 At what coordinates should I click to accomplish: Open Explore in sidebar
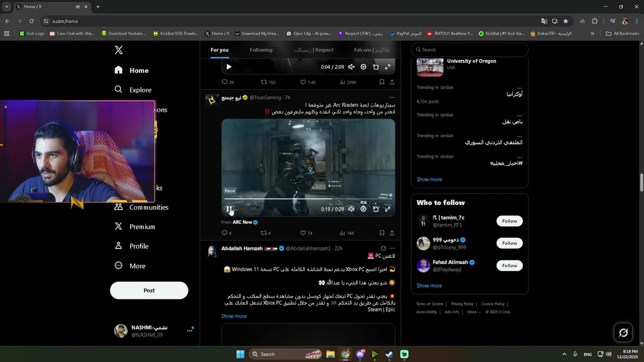[x=133, y=90]
